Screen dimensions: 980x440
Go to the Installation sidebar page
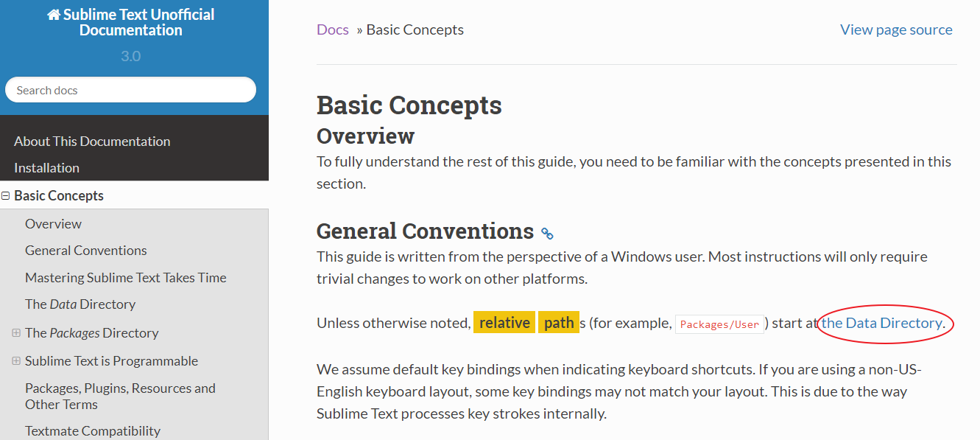pos(46,168)
